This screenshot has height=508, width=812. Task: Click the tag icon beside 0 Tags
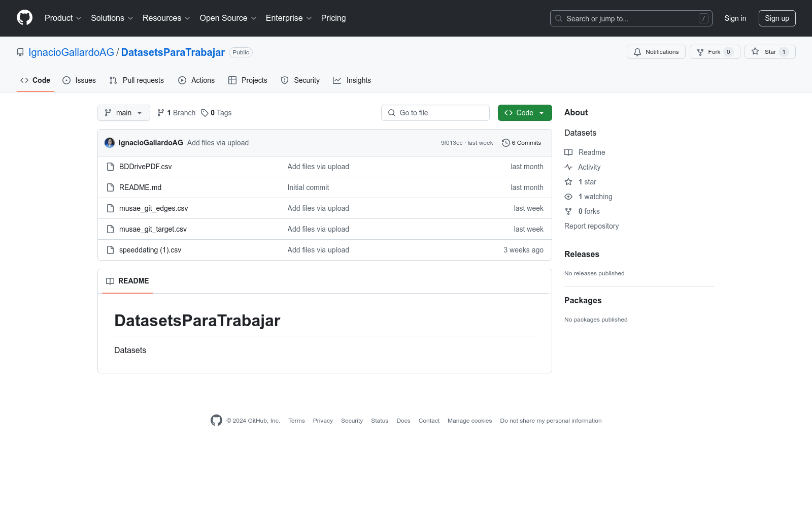[205, 113]
